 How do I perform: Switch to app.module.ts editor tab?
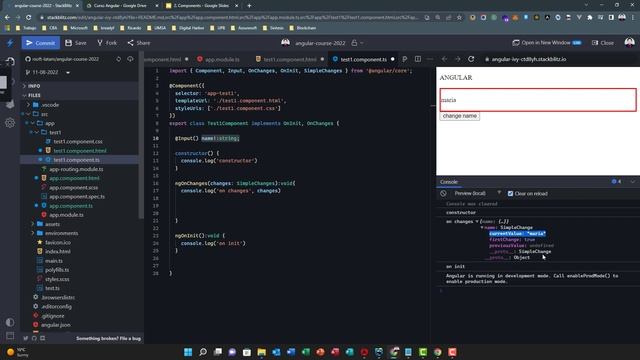coord(222,59)
